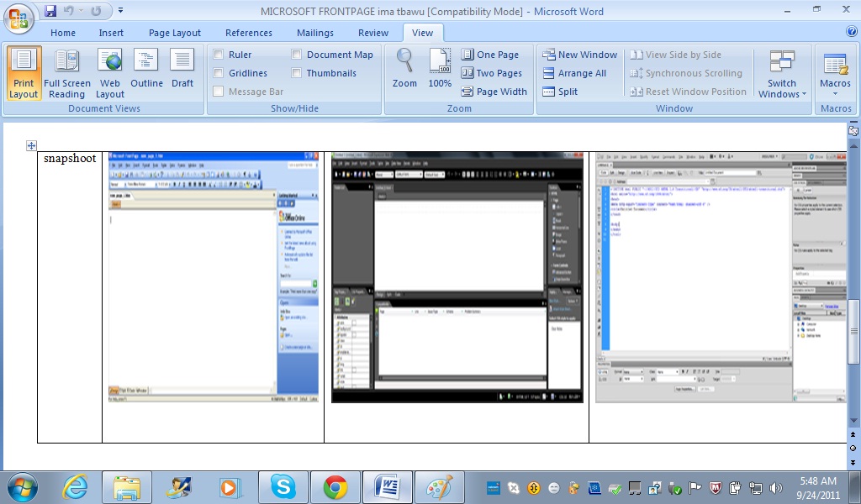Set zoom to 100%
The image size is (861, 504).
[x=440, y=69]
